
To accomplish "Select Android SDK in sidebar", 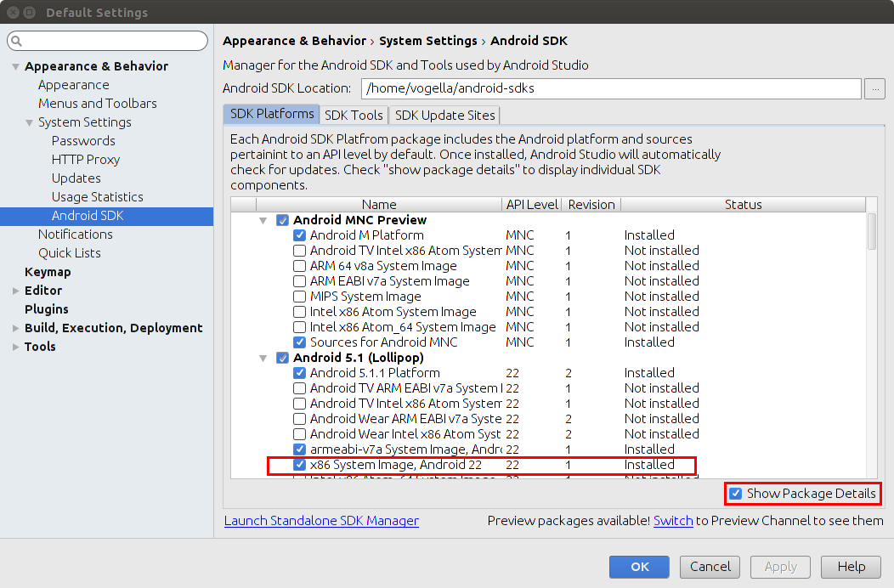I will point(106,216).
